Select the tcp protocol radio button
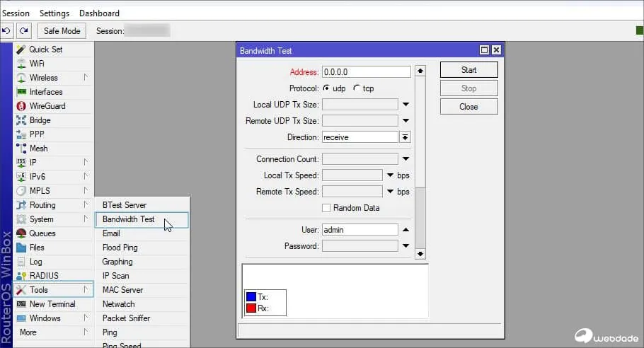Viewport: 644px width, 348px height. coord(356,88)
